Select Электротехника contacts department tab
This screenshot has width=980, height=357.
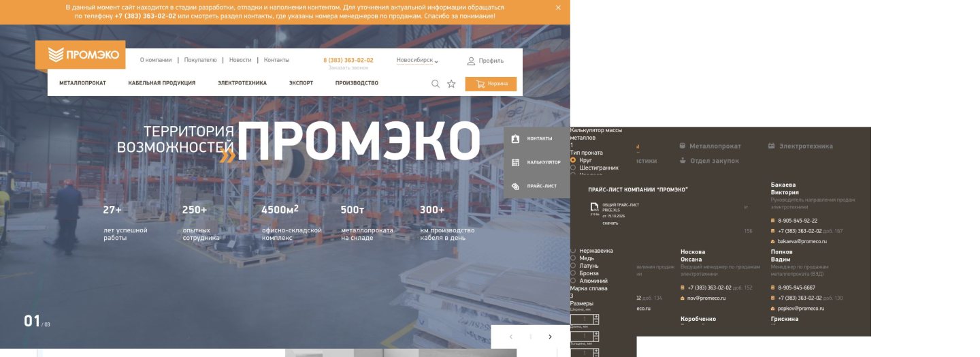click(800, 146)
